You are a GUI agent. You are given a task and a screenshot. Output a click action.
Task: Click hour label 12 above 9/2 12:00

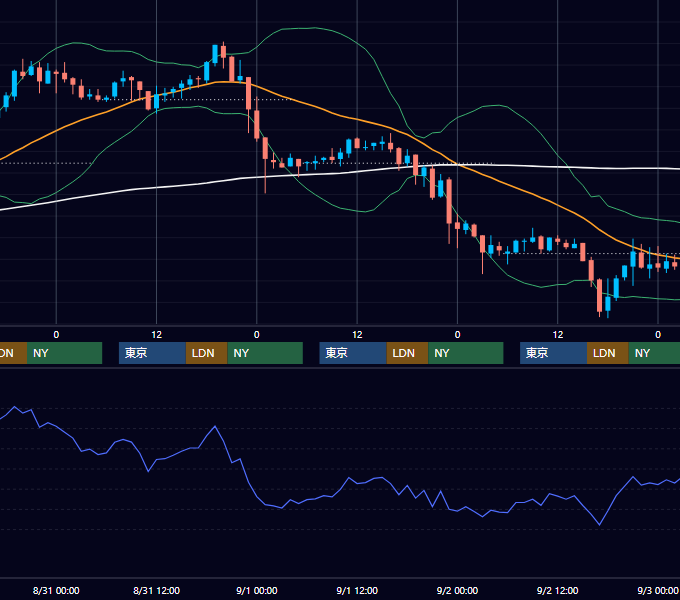558,335
